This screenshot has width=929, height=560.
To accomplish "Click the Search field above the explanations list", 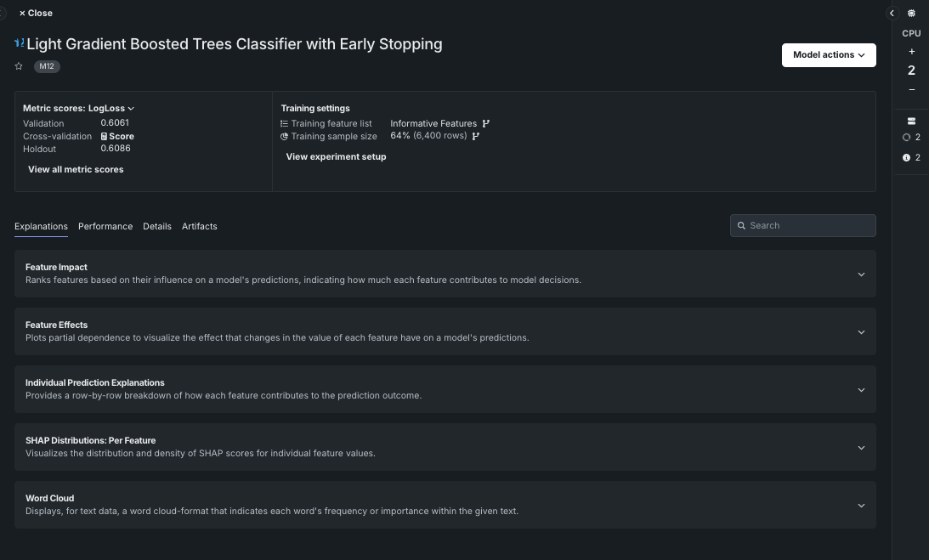I will coord(802,225).
